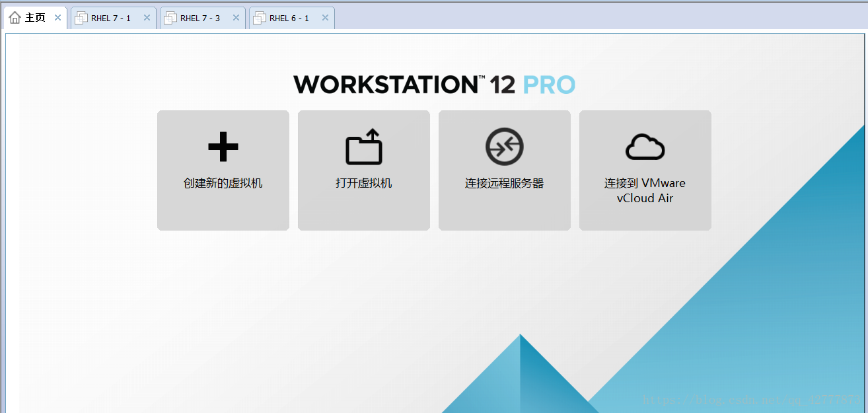Click the 连接远程服务器 label
This screenshot has height=413, width=868.
pos(505,183)
